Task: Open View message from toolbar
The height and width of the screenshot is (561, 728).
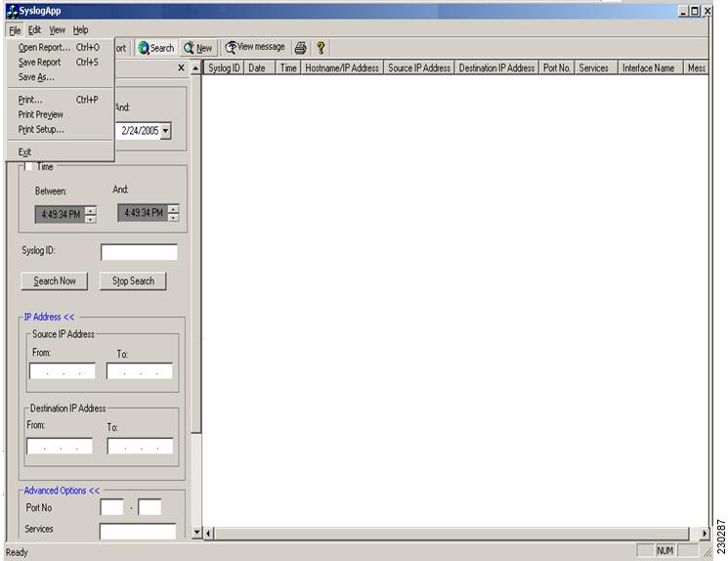Action: [x=255, y=47]
